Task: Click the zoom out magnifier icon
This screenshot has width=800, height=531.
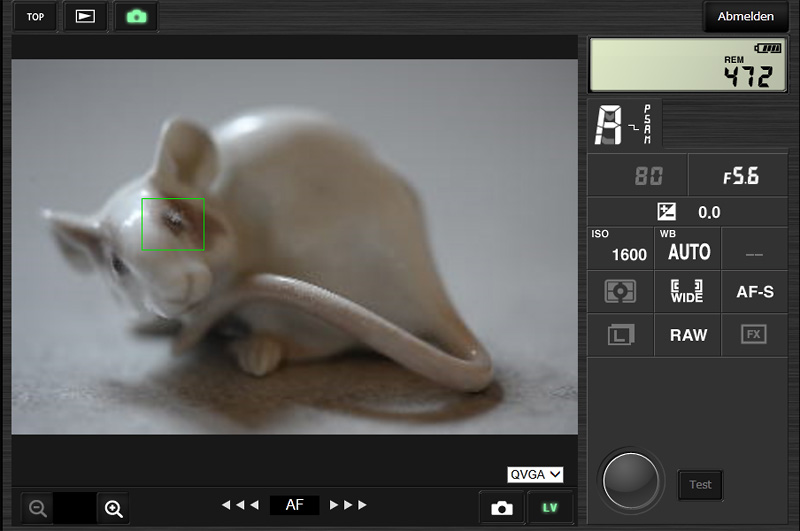Action: pyautogui.click(x=37, y=509)
